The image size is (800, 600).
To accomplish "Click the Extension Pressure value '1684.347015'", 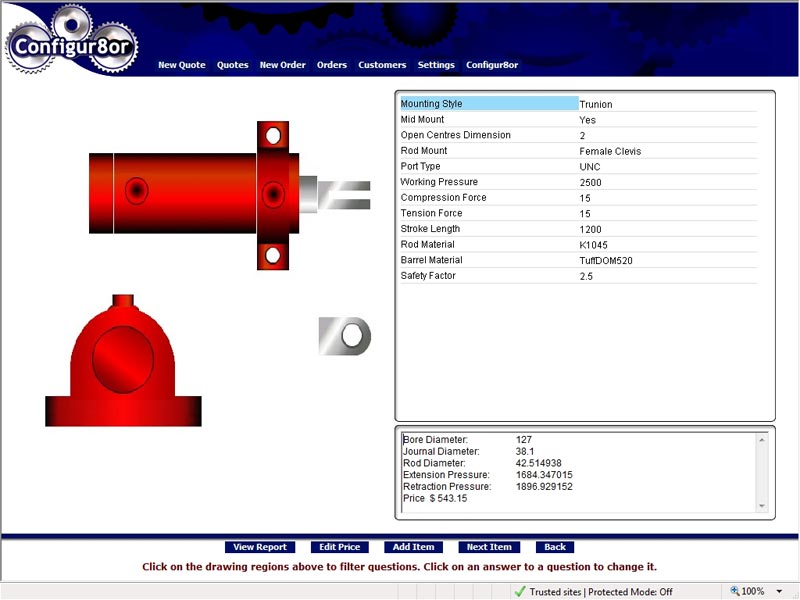I will (x=544, y=474).
